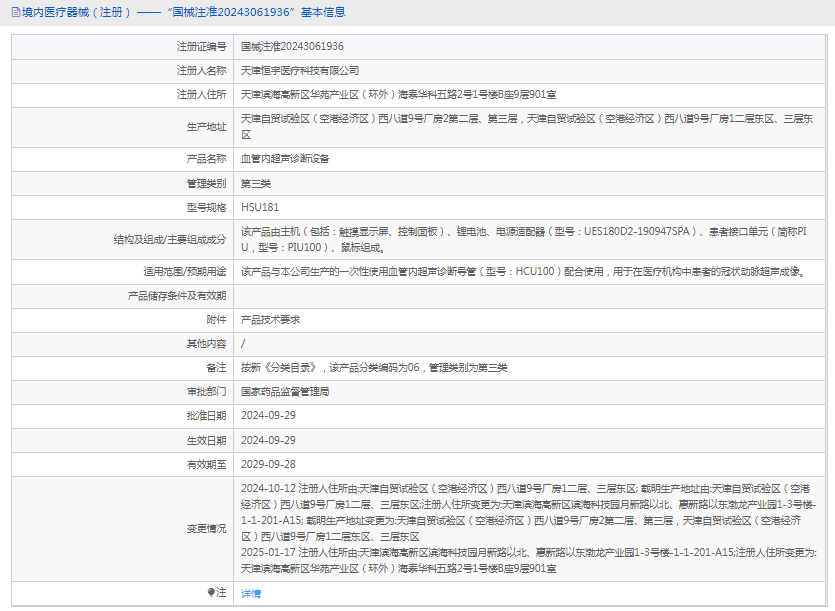Select the 备注 label
The width and height of the screenshot is (835, 611).
[216, 368]
